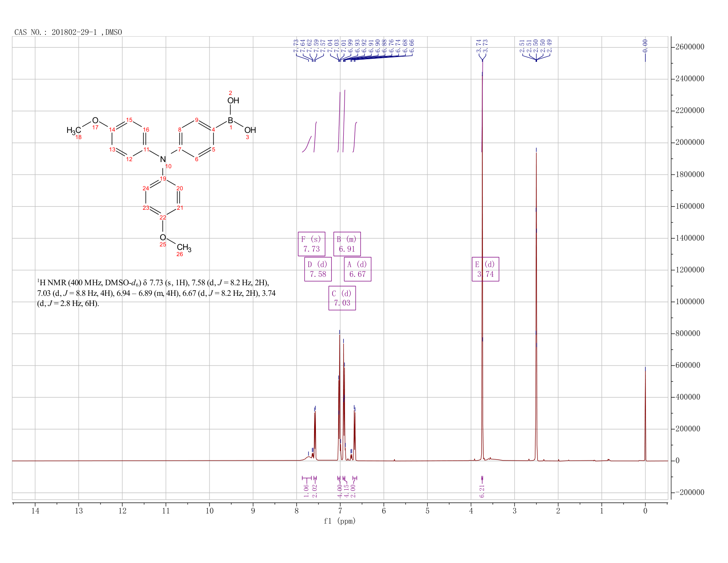Image resolution: width=728 pixels, height=563 pixels.
Task: Click the integral curve above 7.73 ppm
Action: tap(307, 144)
